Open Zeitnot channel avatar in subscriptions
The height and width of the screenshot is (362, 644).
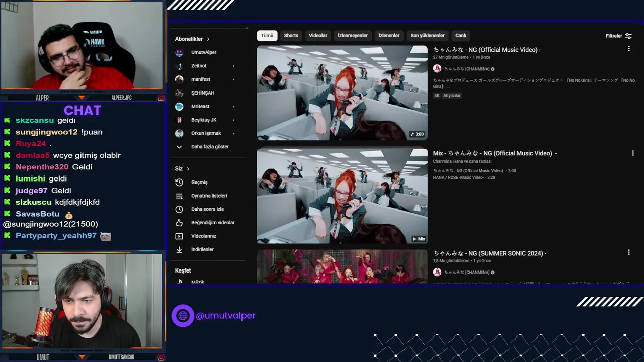pyautogui.click(x=179, y=66)
